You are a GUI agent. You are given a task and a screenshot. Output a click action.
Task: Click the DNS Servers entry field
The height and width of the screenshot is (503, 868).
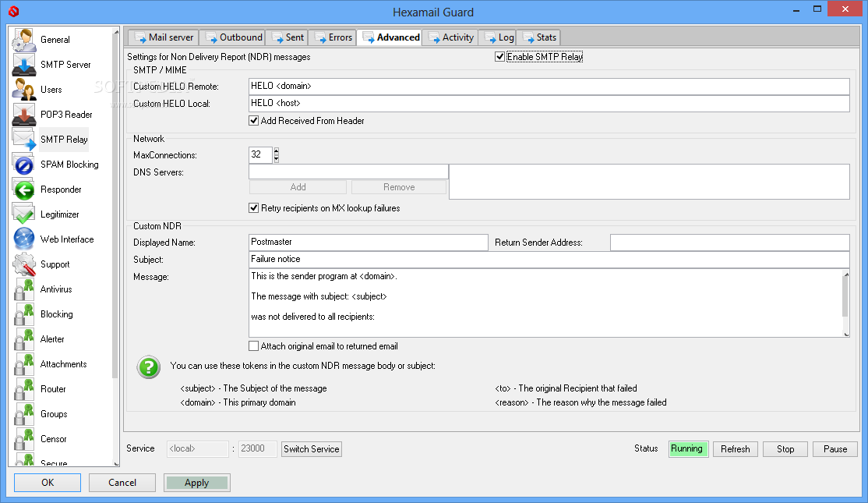tap(348, 172)
